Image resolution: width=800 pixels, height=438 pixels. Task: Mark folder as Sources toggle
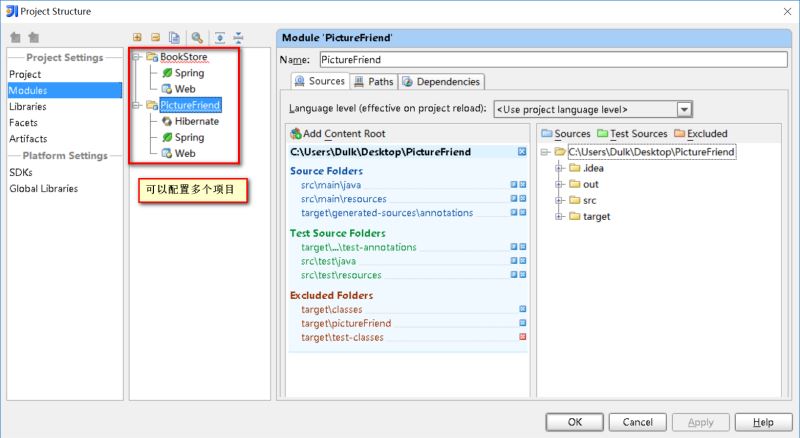coord(566,134)
